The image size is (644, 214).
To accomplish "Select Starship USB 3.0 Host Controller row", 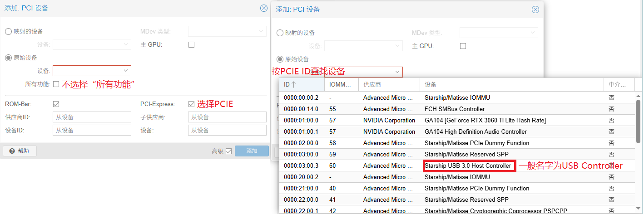I will pos(457,165).
